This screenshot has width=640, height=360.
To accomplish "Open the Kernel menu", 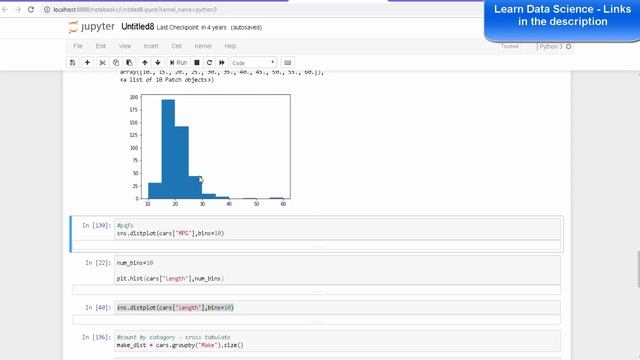I will click(x=203, y=46).
